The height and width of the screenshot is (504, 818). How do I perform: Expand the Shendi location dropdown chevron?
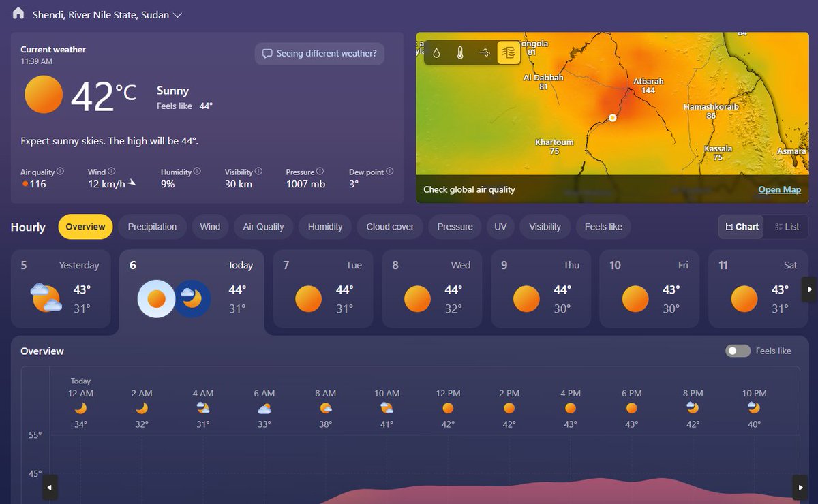178,15
